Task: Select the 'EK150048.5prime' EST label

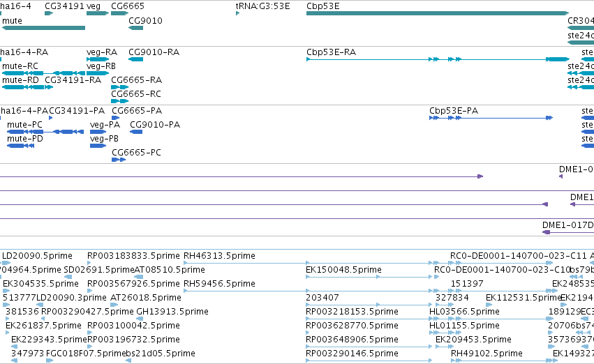Action: pyautogui.click(x=343, y=270)
